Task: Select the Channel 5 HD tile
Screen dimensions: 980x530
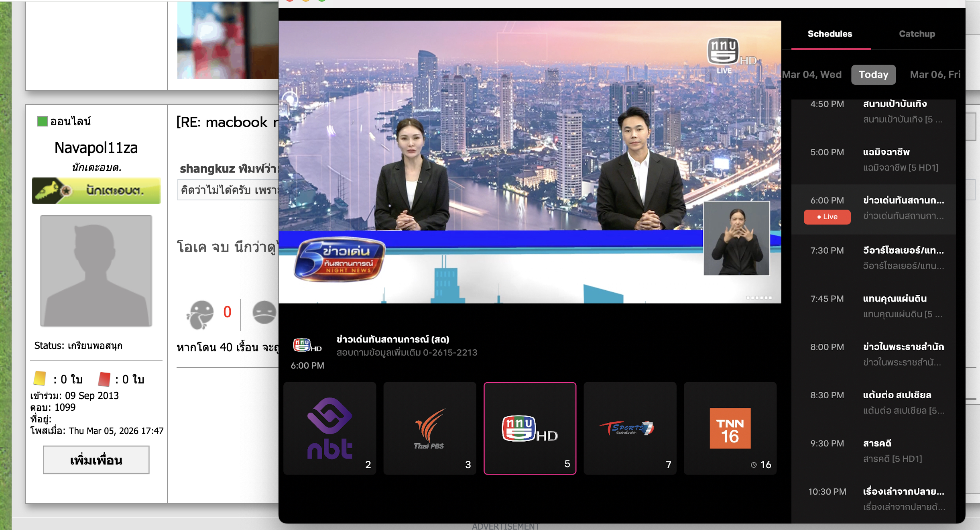Action: pyautogui.click(x=530, y=428)
